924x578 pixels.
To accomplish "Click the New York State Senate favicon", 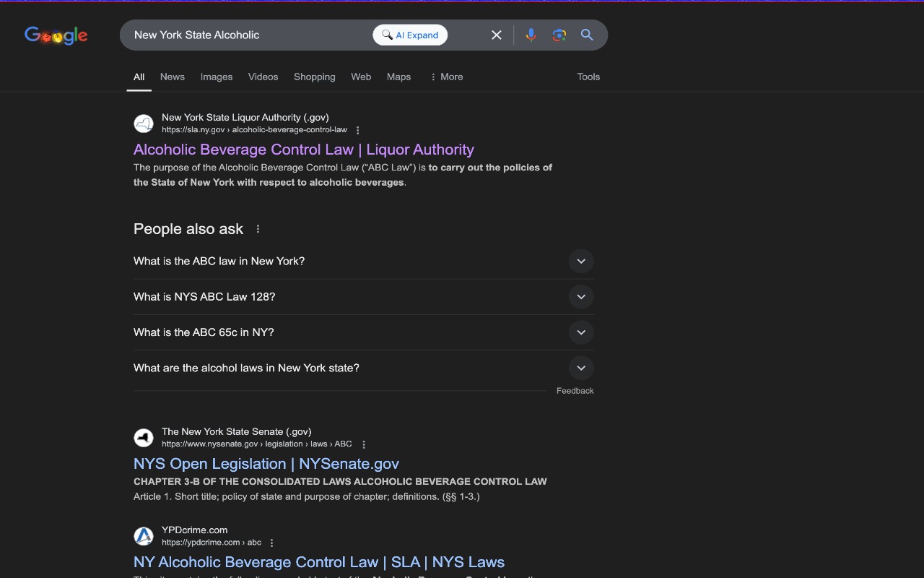I will coord(144,438).
